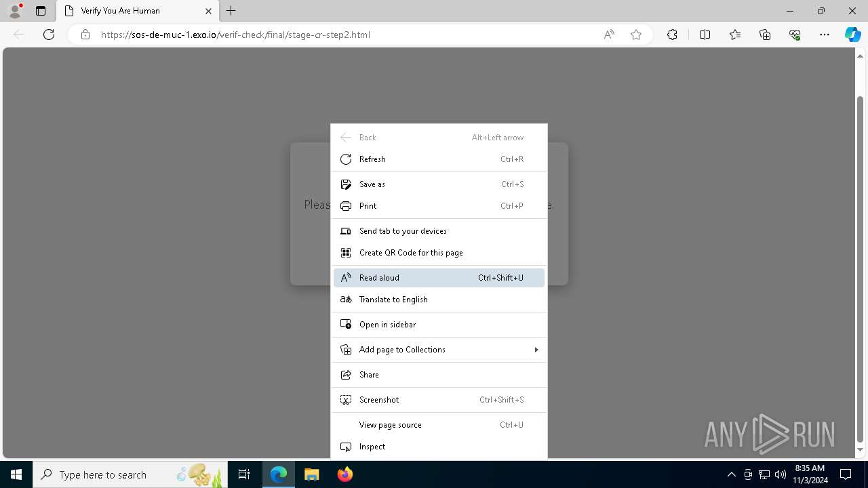Click the volume speaker tray icon
This screenshot has height=488, width=868.
coord(781,474)
